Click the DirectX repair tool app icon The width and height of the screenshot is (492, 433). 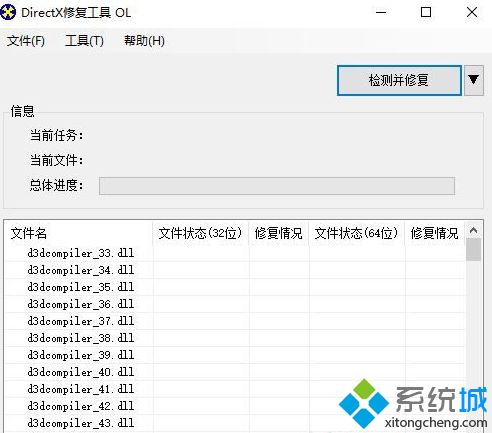tap(8, 12)
